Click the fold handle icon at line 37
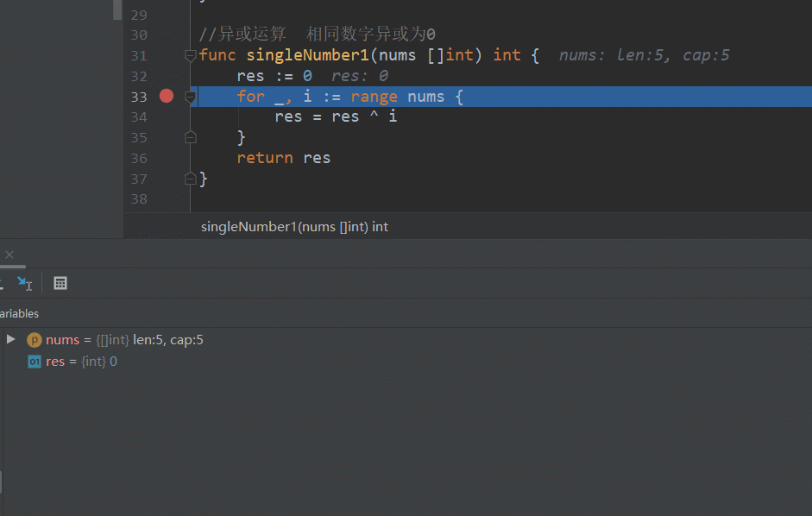This screenshot has height=516, width=812. [x=191, y=179]
